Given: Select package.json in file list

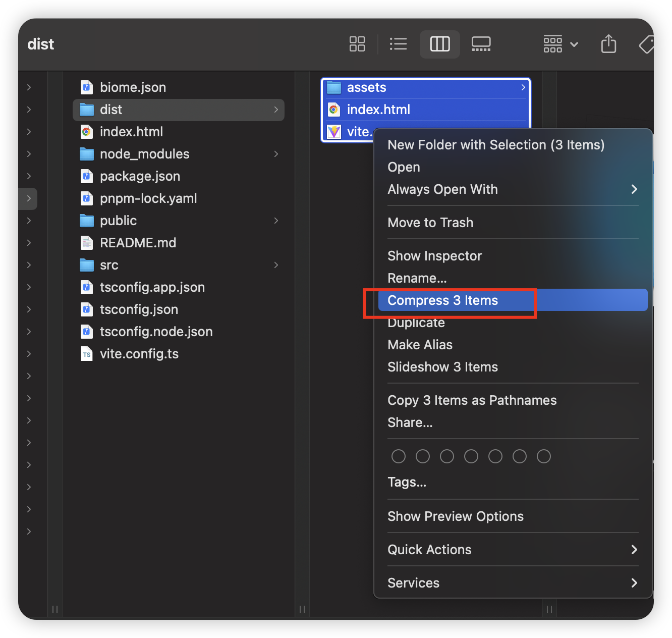Looking at the screenshot, I should tap(140, 176).
